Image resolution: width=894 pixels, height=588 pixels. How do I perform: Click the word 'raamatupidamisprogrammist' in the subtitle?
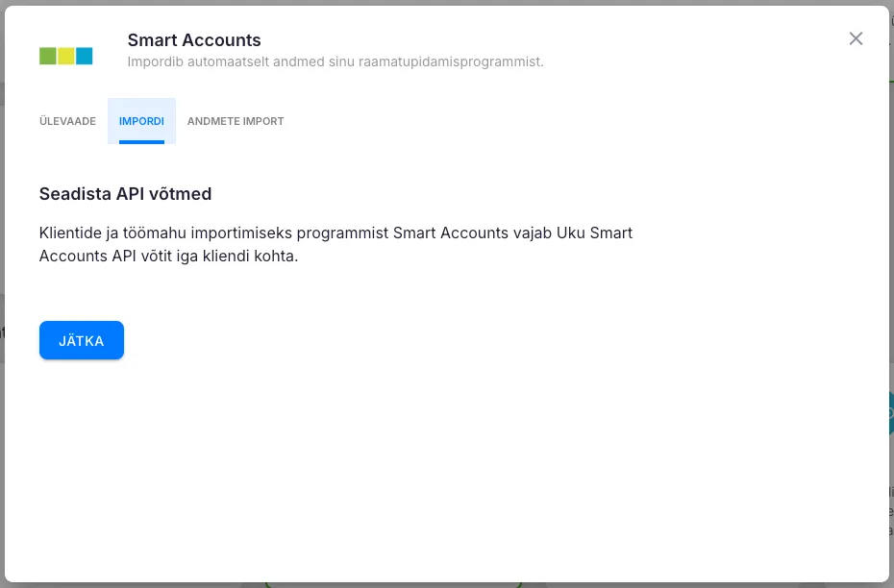coord(463,62)
